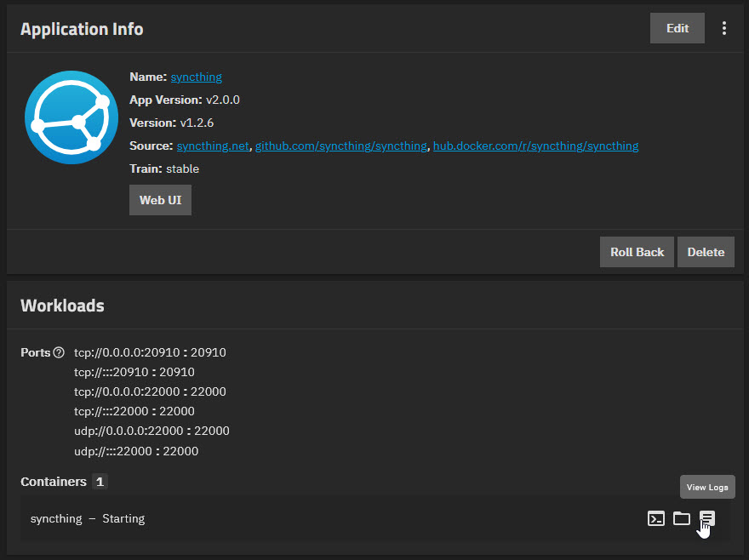The width and height of the screenshot is (749, 560).
Task: Click the Workloads section heading
Action: 63,306
